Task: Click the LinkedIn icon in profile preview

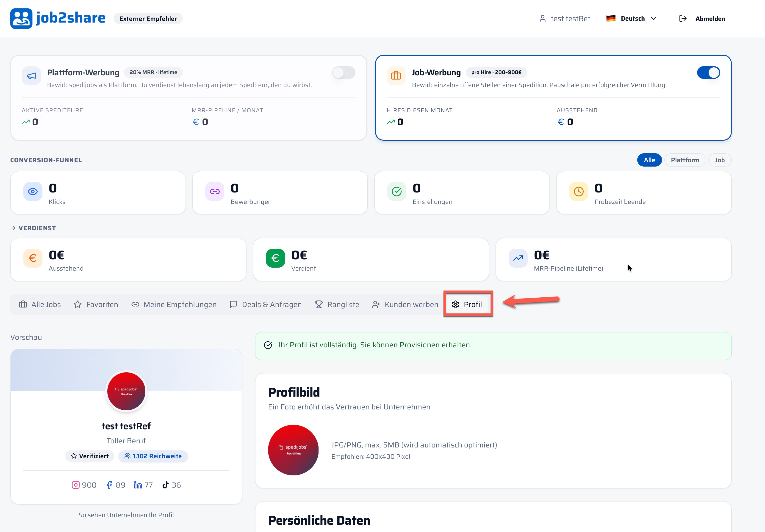Action: pos(138,485)
